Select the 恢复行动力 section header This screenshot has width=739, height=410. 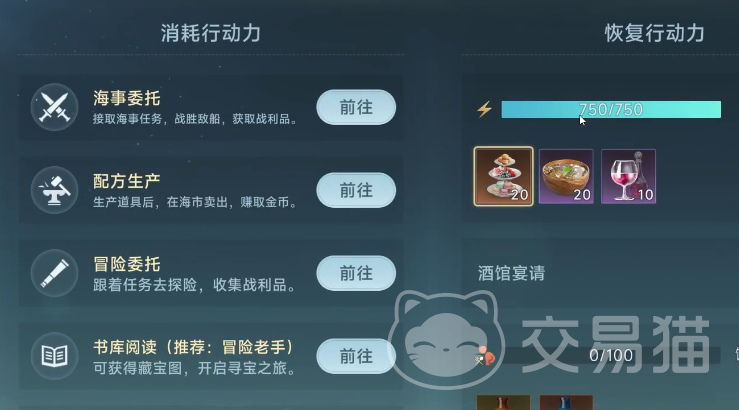coord(655,33)
